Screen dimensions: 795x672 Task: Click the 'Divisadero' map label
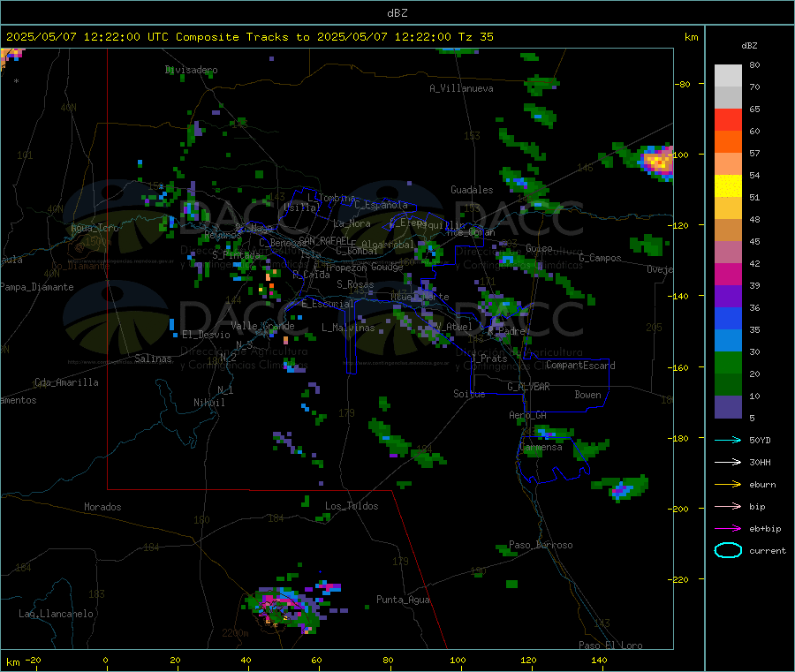tap(191, 70)
